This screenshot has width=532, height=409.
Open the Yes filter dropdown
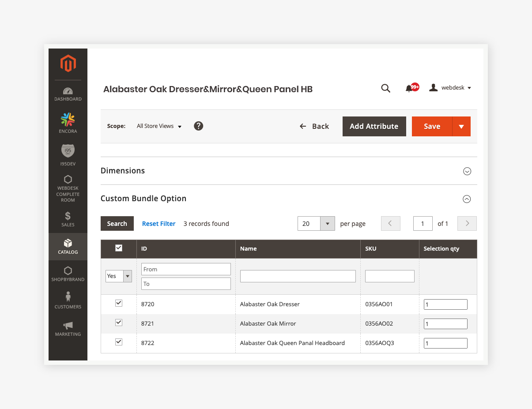pos(119,276)
